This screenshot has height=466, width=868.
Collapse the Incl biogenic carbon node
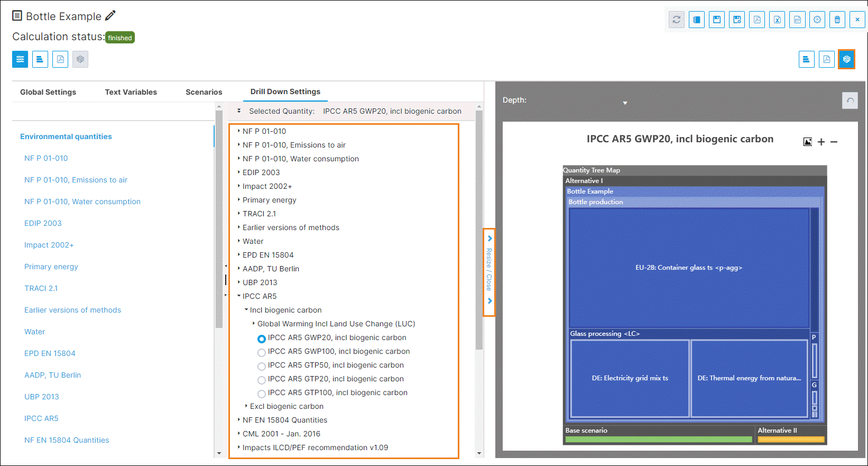click(x=246, y=310)
